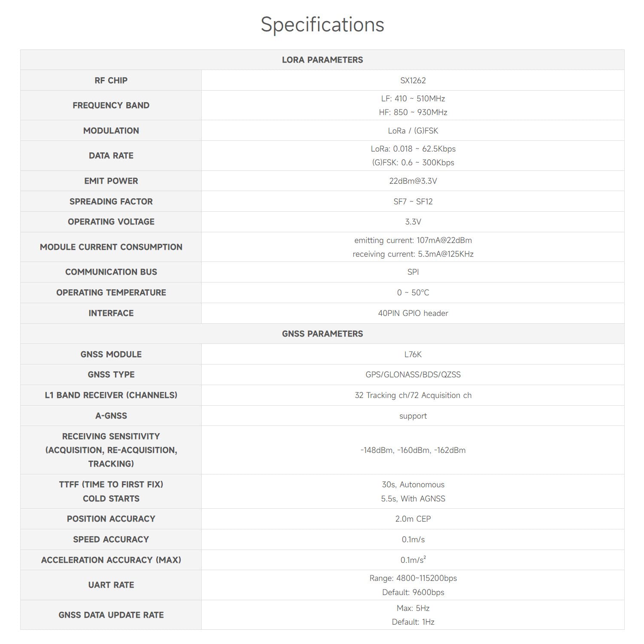
Task: Select the SPI communication bus value
Action: point(413,272)
